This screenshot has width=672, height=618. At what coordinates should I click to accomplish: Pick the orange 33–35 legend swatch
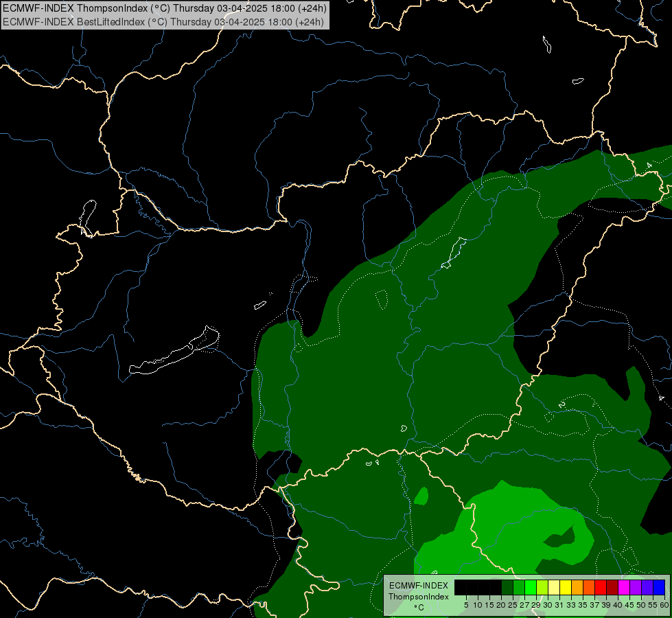pos(577,587)
